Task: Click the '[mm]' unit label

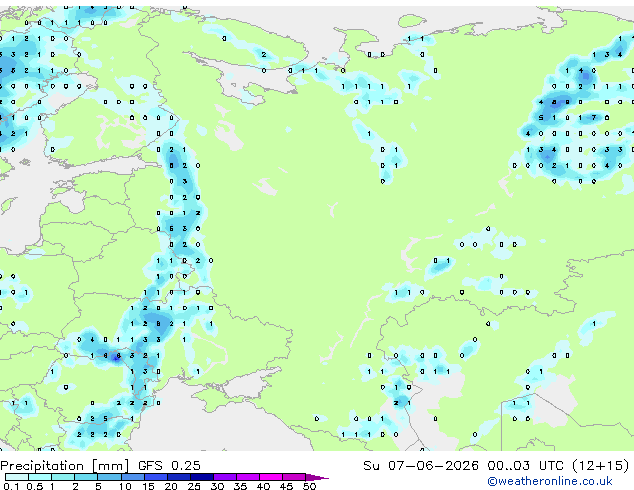Action: tap(110, 466)
